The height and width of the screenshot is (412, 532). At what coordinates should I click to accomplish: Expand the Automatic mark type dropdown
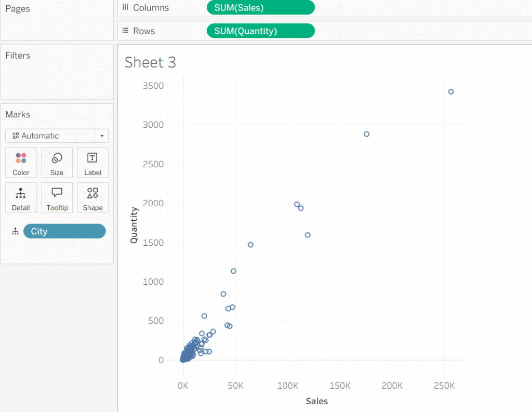(102, 136)
